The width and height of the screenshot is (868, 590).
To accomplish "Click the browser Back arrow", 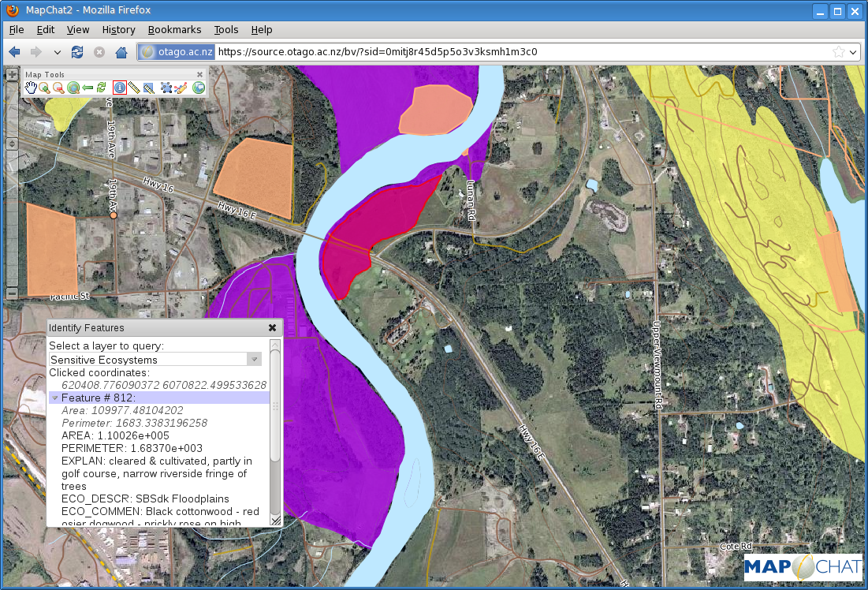I will tap(14, 52).
